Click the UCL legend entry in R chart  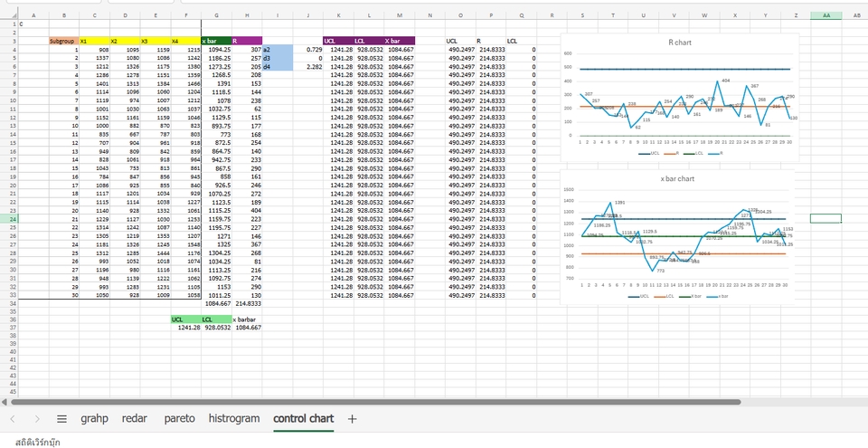coord(647,153)
